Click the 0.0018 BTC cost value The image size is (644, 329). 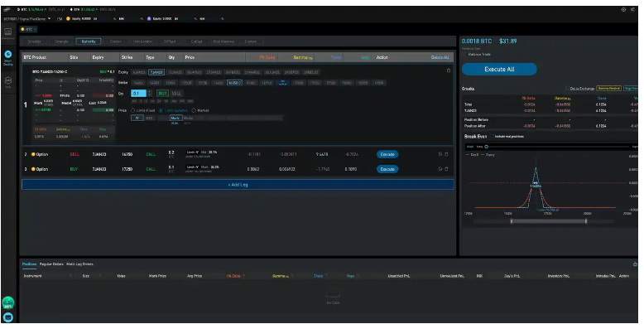coord(477,41)
